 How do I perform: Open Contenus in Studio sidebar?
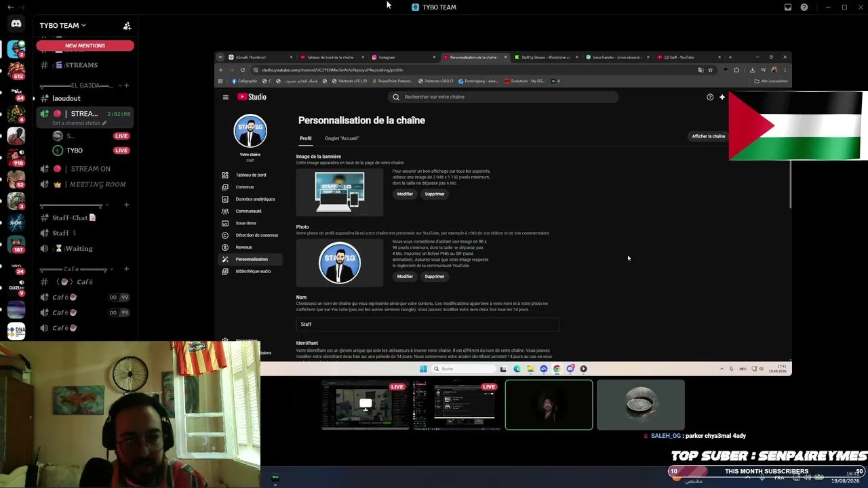250,187
